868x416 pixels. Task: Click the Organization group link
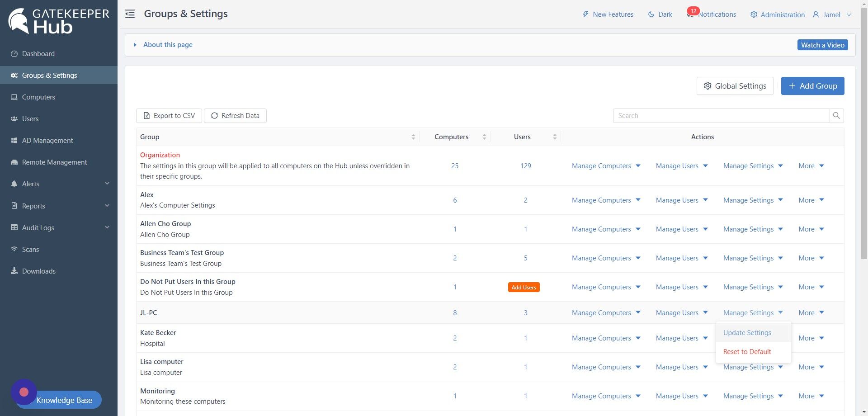point(160,155)
